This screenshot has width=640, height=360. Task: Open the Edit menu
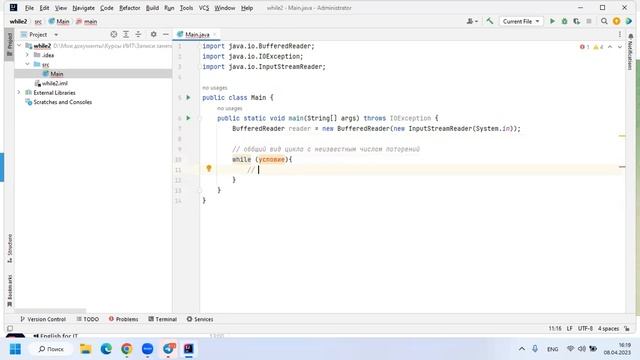coord(44,8)
